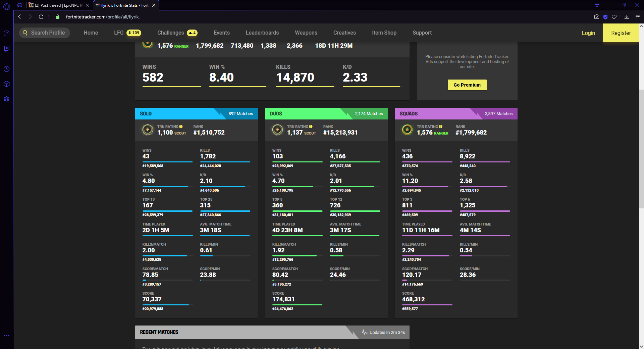Close the Ilyrik's Fortnite Stats tab
The height and width of the screenshot is (349, 644).
154,5
